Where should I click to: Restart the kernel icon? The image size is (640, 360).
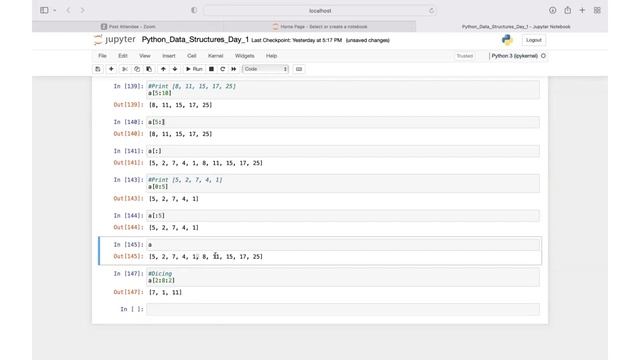(x=222, y=69)
